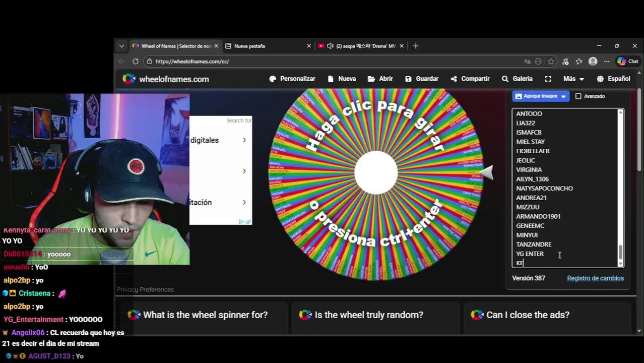Save the wheel using Guardar

point(422,79)
